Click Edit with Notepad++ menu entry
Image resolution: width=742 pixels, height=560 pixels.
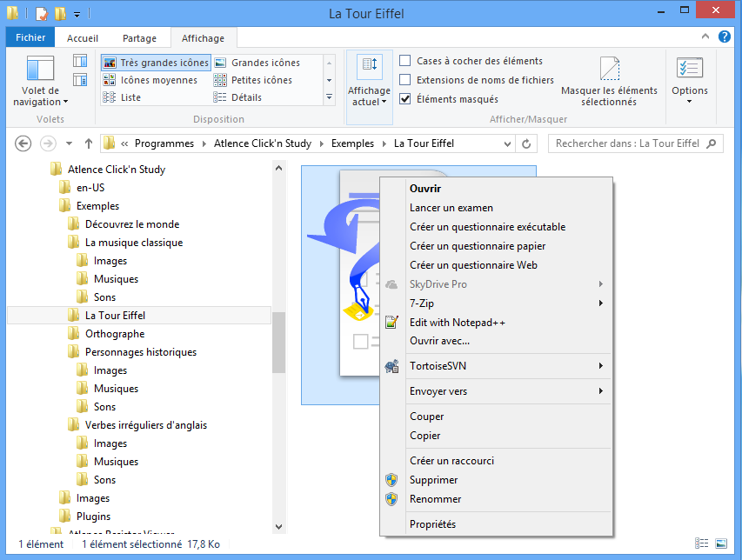(496, 323)
